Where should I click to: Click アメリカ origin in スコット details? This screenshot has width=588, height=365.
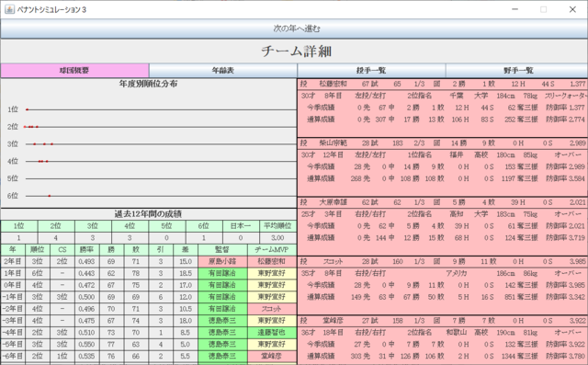click(x=457, y=273)
